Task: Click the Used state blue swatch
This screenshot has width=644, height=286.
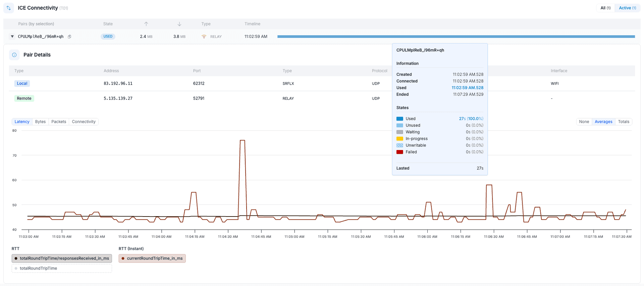Action: pyautogui.click(x=399, y=119)
